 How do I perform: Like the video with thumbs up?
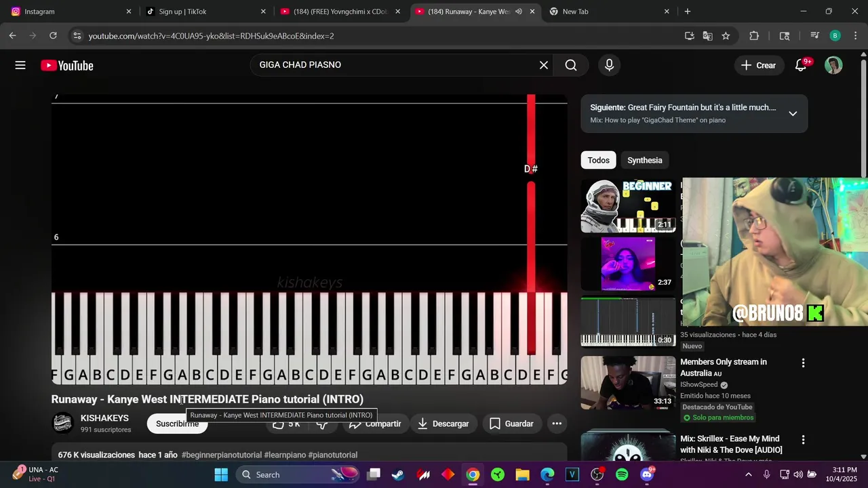(286, 424)
